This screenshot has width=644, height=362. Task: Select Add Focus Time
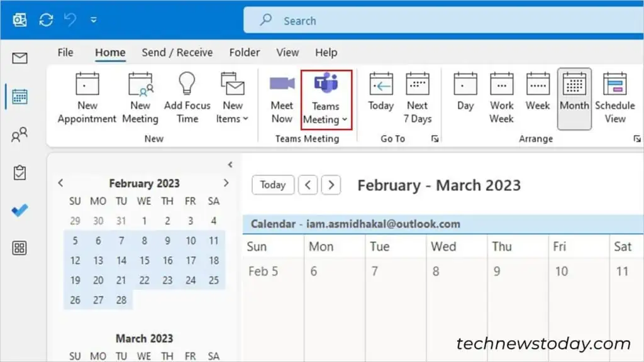coord(187,97)
